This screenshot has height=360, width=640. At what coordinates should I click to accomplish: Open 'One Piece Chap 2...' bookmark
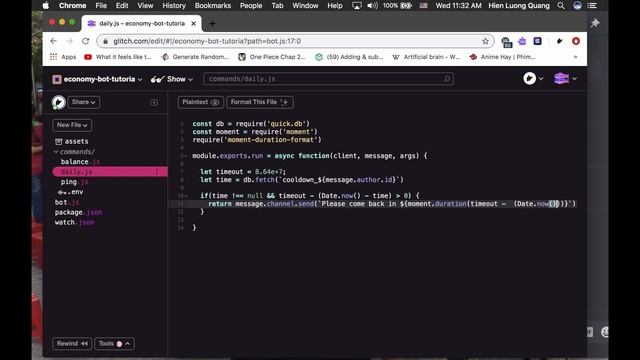click(x=272, y=57)
